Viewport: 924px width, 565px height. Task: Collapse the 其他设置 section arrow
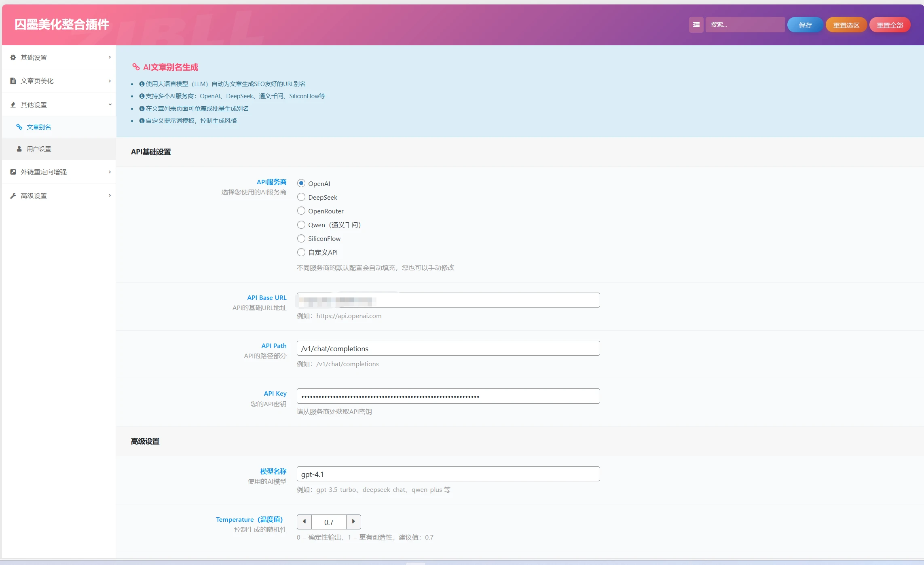(x=110, y=105)
